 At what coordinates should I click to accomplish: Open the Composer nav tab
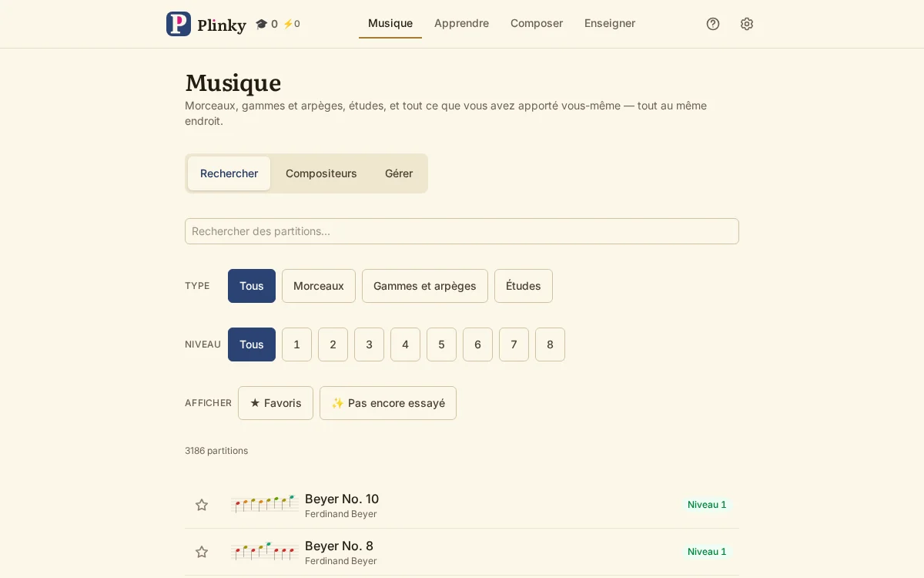click(x=537, y=23)
